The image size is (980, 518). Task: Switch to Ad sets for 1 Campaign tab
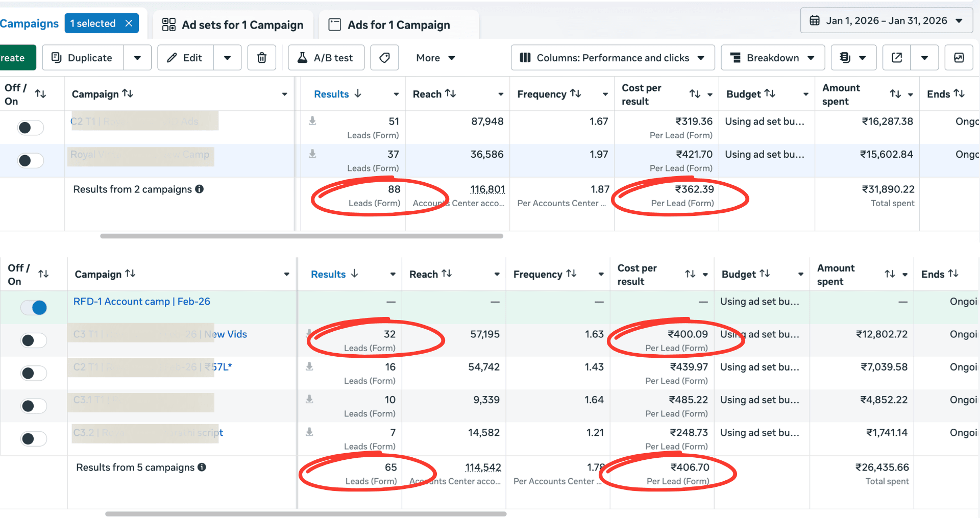[x=233, y=25]
